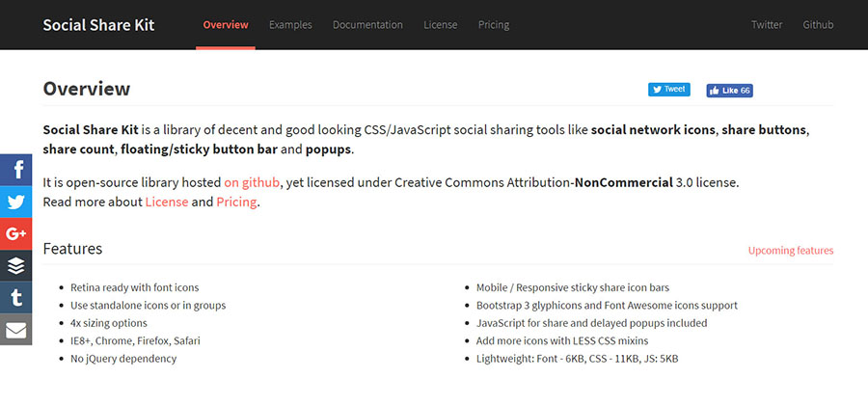
Task: Share via the Tumblr sidebar icon
Action: (15, 297)
